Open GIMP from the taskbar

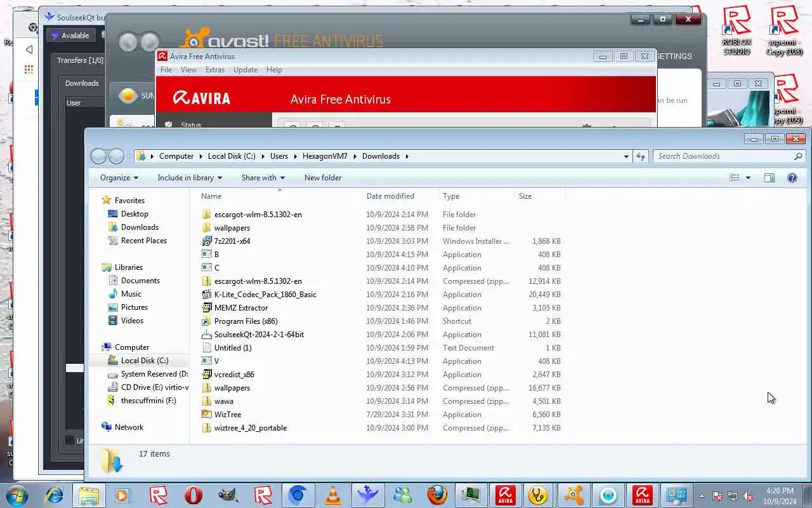coord(228,495)
